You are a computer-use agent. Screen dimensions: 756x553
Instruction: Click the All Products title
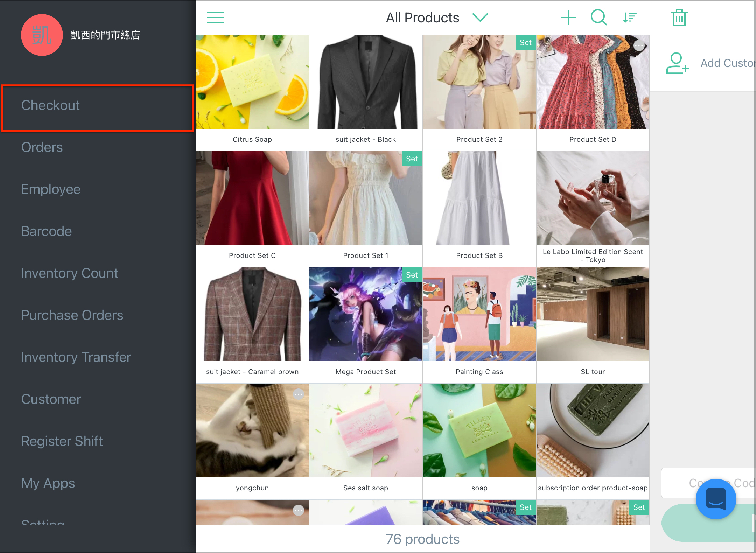tap(422, 17)
